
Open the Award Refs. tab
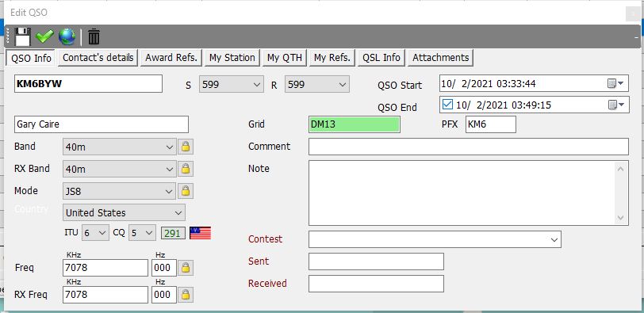(171, 57)
